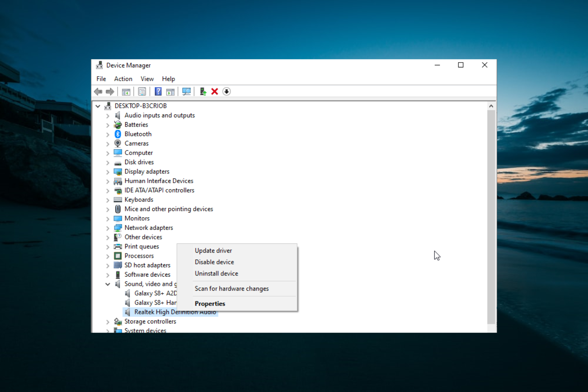This screenshot has height=392, width=588.
Task: Click the Display adapters category icon
Action: tap(118, 171)
